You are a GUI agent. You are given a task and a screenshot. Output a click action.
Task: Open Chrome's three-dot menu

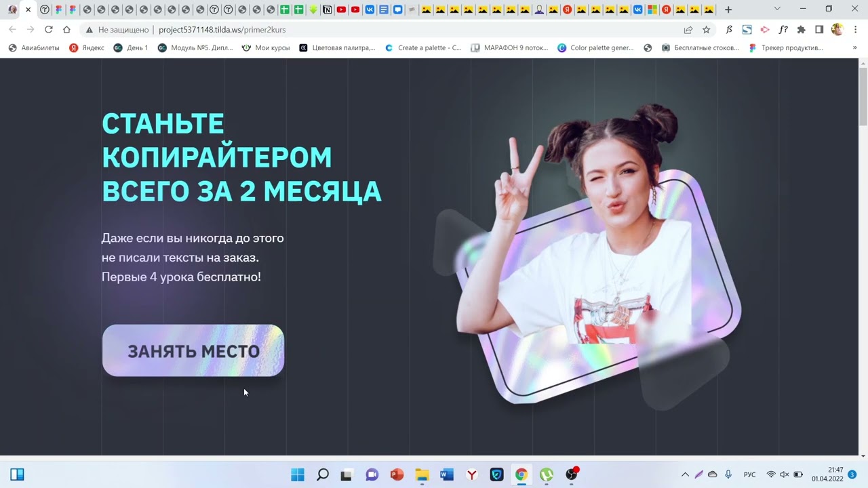[856, 30]
